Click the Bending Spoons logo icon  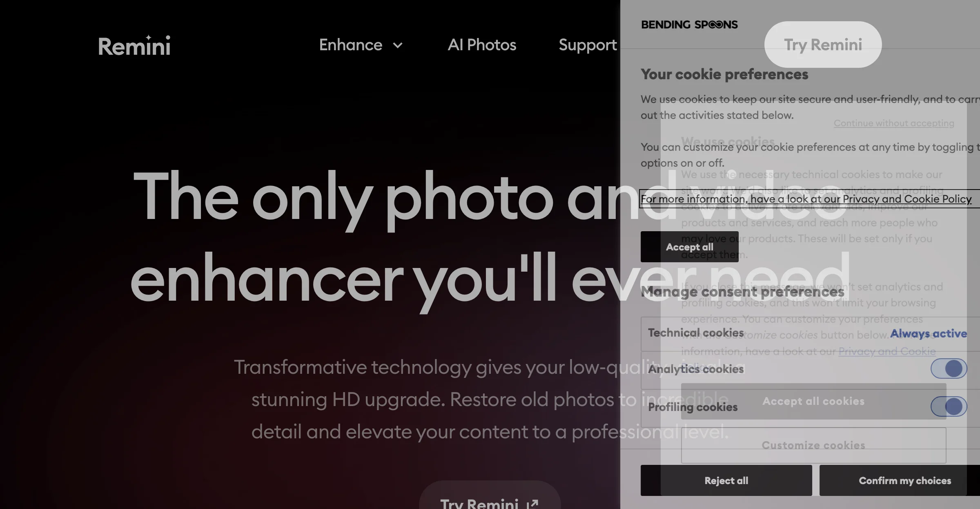tap(689, 24)
